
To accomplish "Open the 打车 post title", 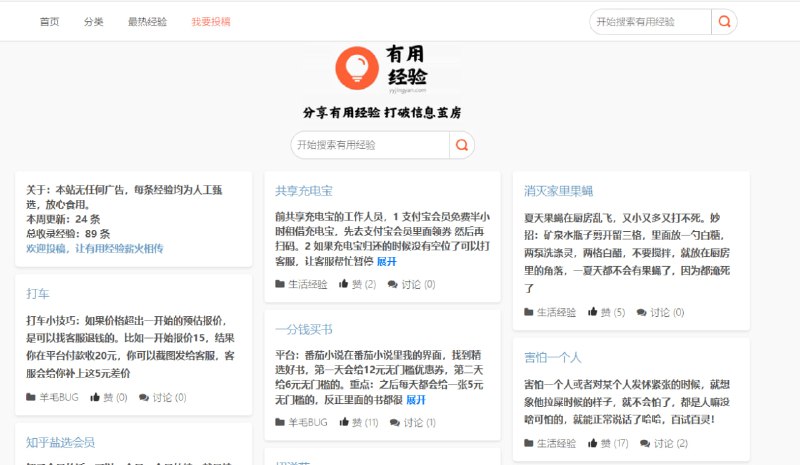I will click(38, 293).
